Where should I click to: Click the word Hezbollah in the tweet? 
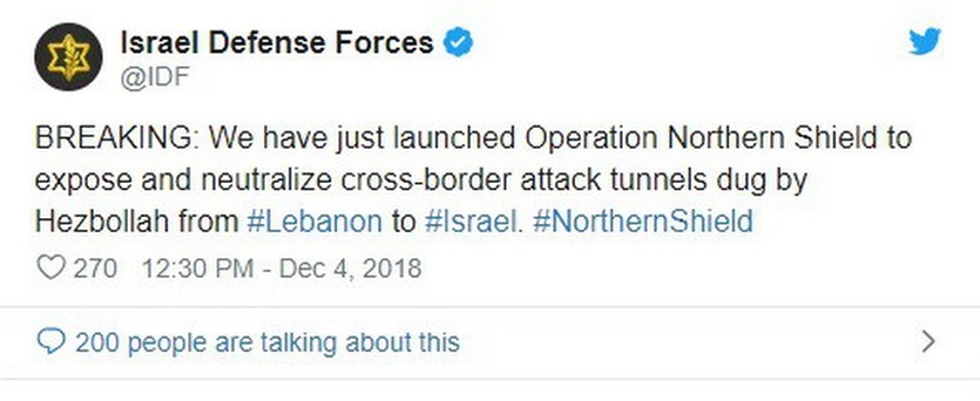click(102, 221)
